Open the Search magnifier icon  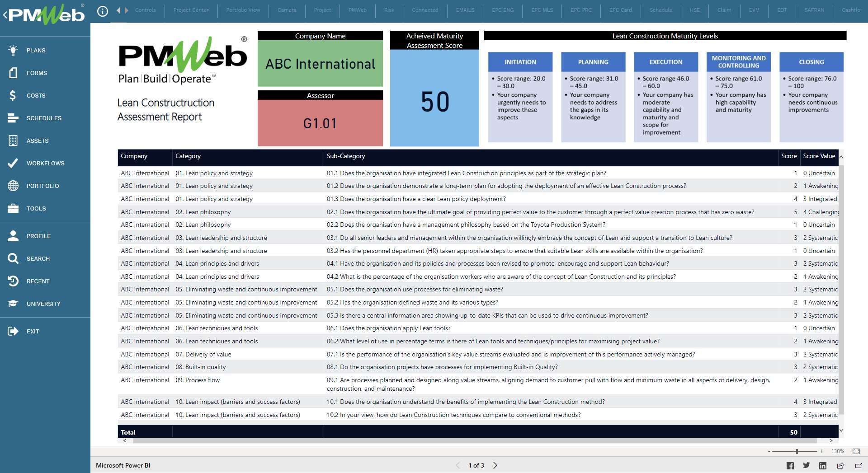[x=13, y=258]
